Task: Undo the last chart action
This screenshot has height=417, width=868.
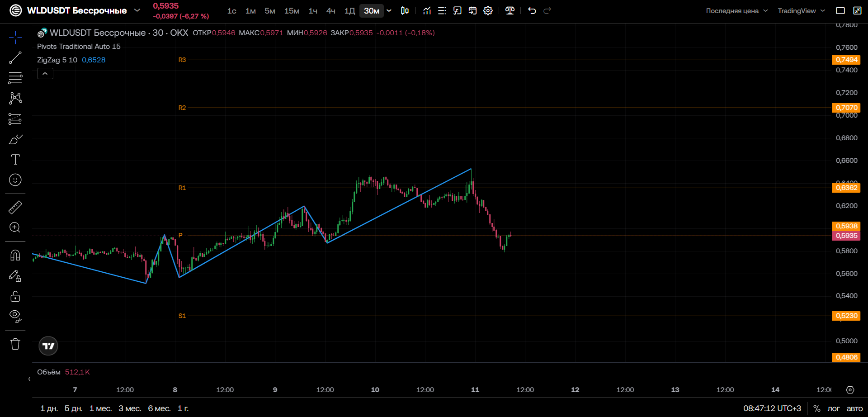Action: pos(532,10)
